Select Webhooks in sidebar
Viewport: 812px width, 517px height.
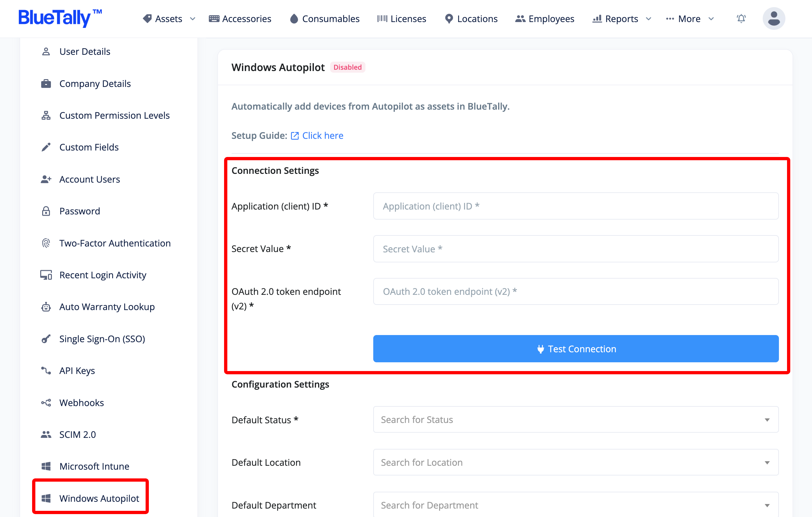(x=82, y=403)
